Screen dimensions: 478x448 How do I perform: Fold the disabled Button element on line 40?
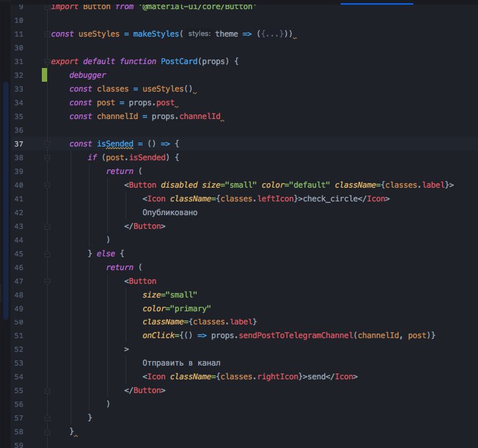click(47, 185)
